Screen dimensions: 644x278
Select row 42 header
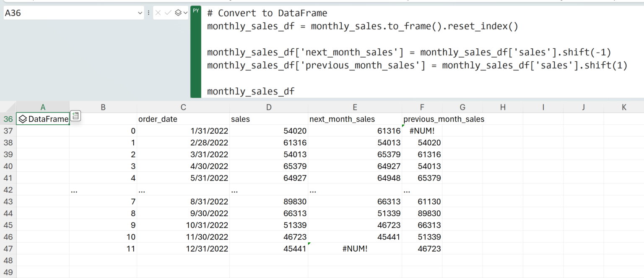[x=8, y=190]
